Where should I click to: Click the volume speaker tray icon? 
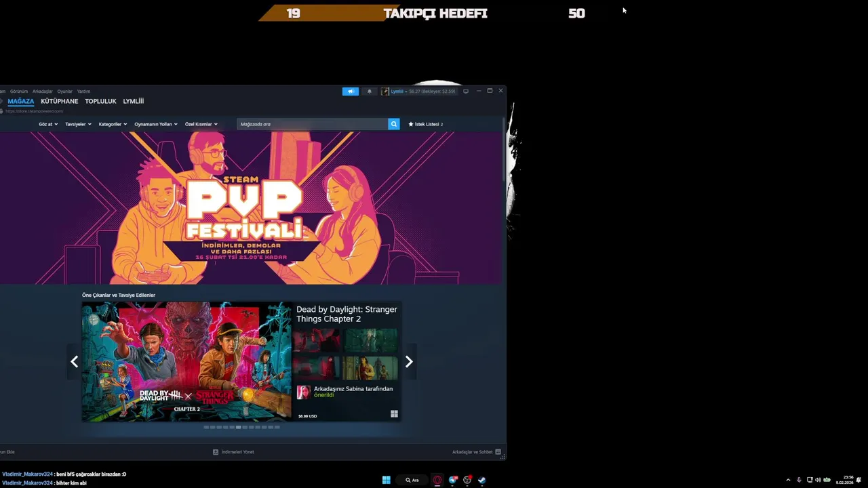(818, 480)
